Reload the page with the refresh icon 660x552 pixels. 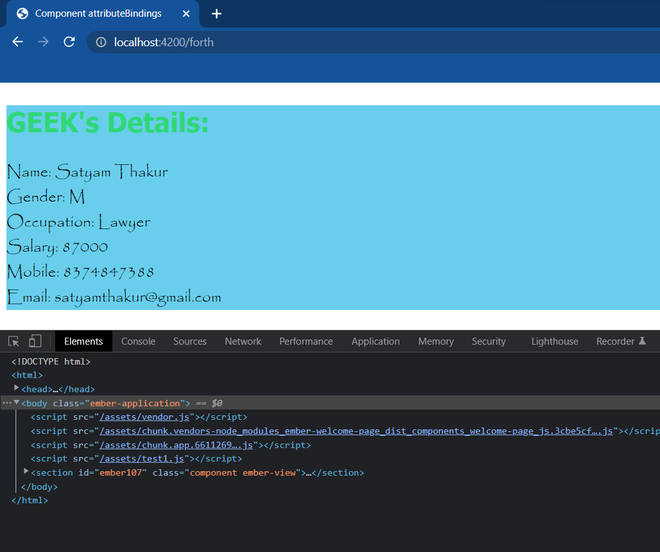[x=69, y=42]
